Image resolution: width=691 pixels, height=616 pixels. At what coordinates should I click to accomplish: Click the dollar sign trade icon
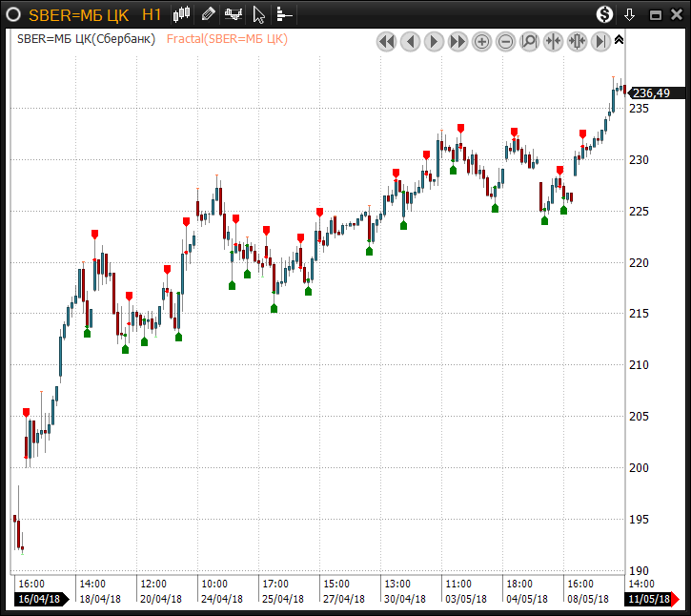pyautogui.click(x=605, y=14)
